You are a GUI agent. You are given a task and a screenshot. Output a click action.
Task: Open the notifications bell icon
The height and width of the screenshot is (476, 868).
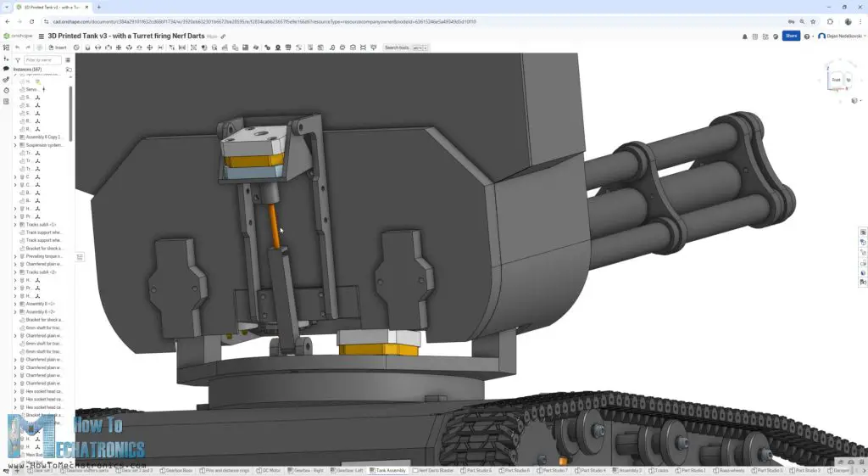point(745,36)
